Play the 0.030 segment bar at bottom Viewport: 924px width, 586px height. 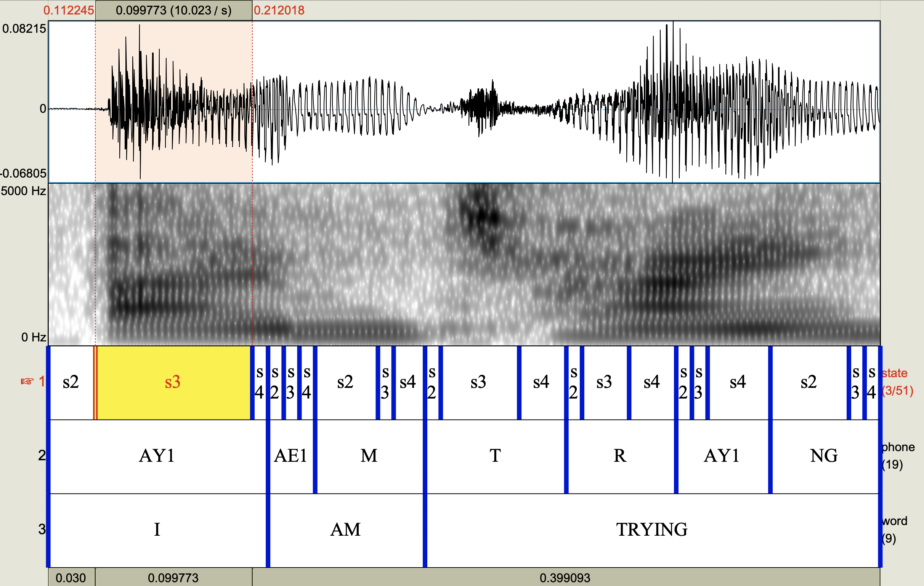pyautogui.click(x=71, y=578)
